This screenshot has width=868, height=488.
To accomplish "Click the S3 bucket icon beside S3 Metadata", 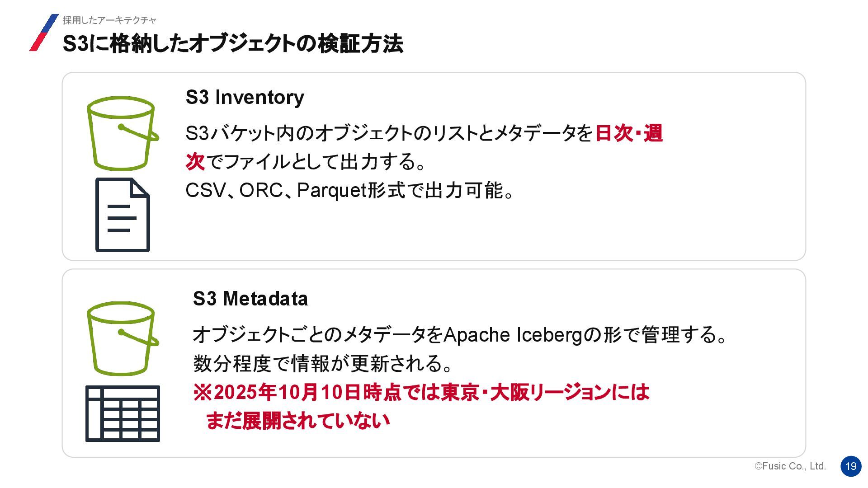I will coord(122,338).
